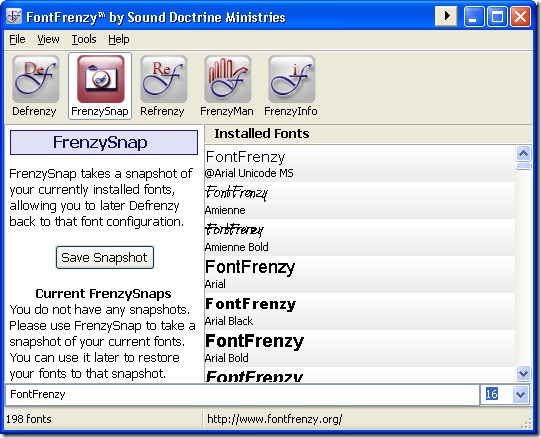Click the Save Snapshot button
Image resolution: width=541 pixels, height=438 pixels.
tap(105, 257)
